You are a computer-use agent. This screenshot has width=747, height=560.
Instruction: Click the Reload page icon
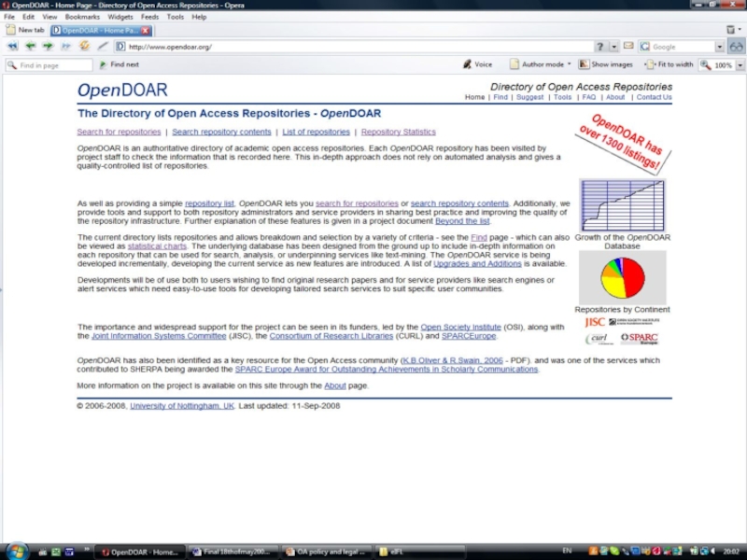[x=84, y=46]
